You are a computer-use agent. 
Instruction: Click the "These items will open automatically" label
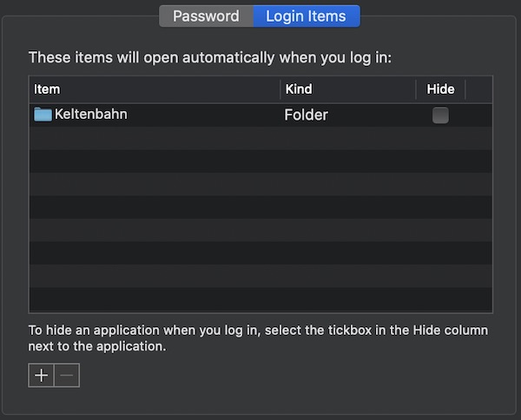(x=210, y=58)
